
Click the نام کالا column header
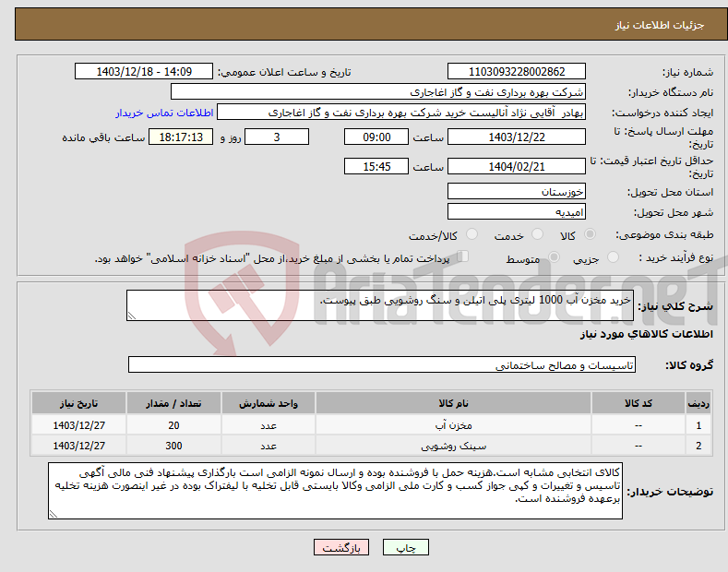[x=453, y=403]
